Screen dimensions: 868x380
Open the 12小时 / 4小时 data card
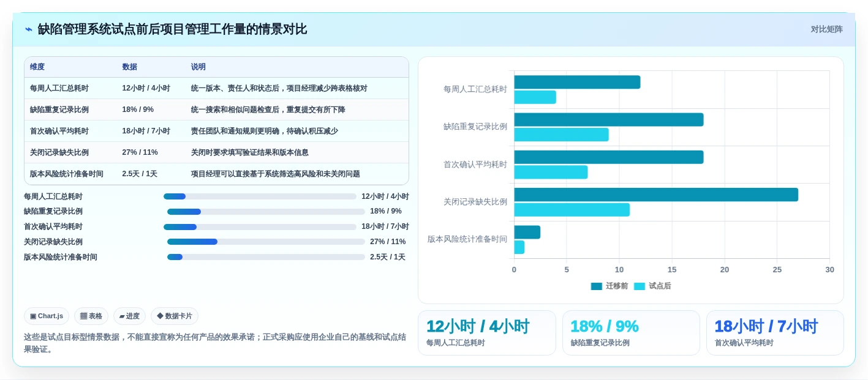(x=487, y=333)
